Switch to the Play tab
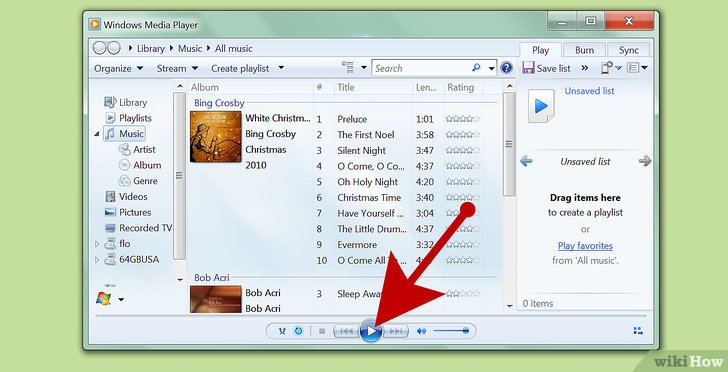This screenshot has height=372, width=728. coord(540,50)
